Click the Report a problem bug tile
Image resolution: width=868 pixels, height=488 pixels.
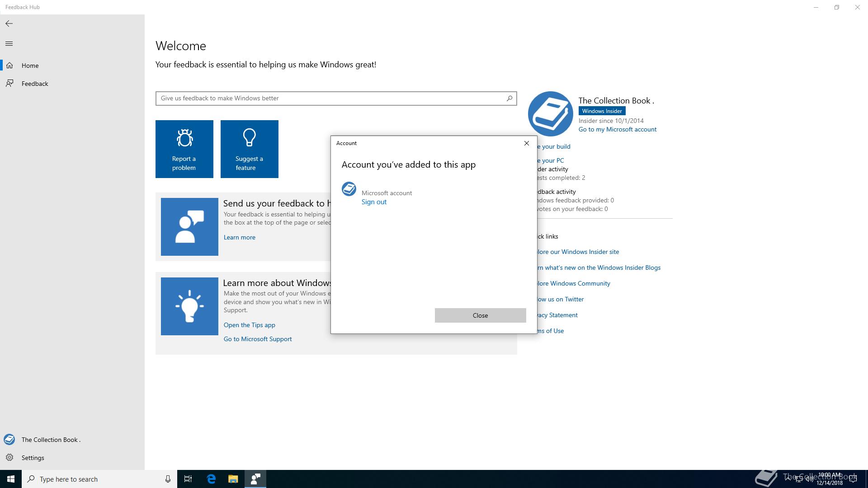pyautogui.click(x=184, y=149)
